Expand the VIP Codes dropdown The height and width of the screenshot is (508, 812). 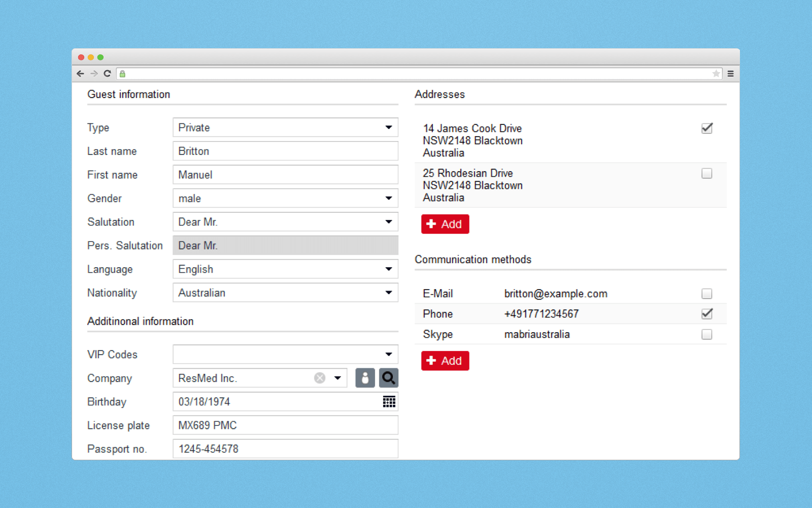point(285,355)
